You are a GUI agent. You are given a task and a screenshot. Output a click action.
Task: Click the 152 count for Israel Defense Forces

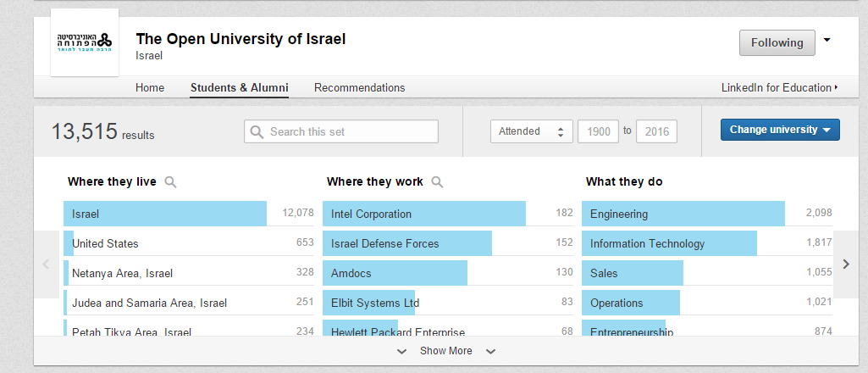(x=565, y=243)
